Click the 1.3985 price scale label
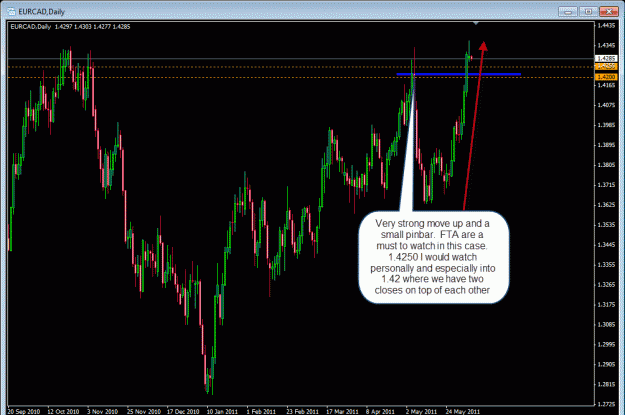The height and width of the screenshot is (415, 625). point(606,125)
